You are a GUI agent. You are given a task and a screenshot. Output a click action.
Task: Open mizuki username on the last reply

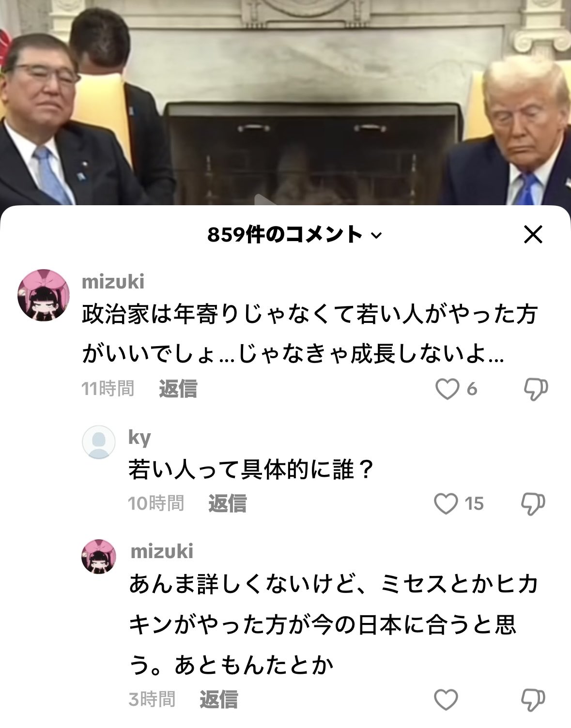(x=162, y=551)
